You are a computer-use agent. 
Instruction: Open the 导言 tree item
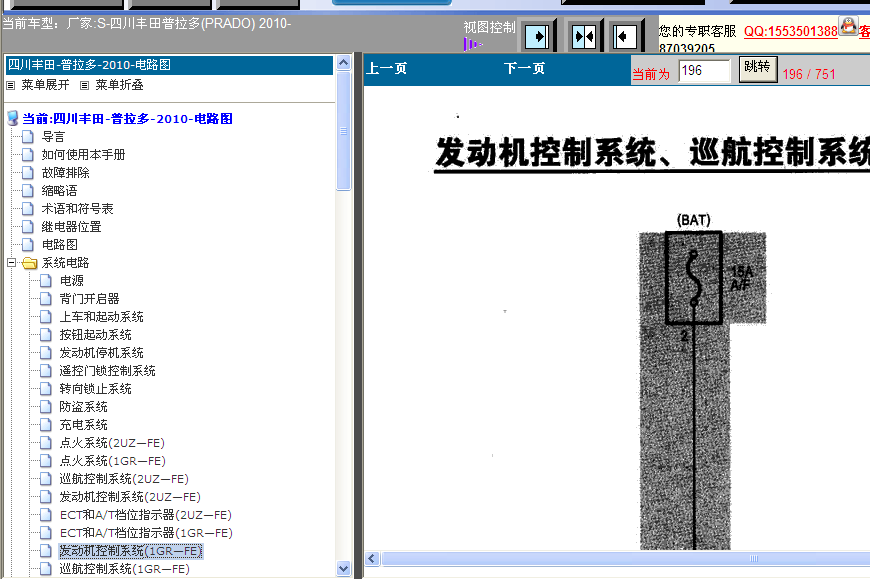coord(53,137)
